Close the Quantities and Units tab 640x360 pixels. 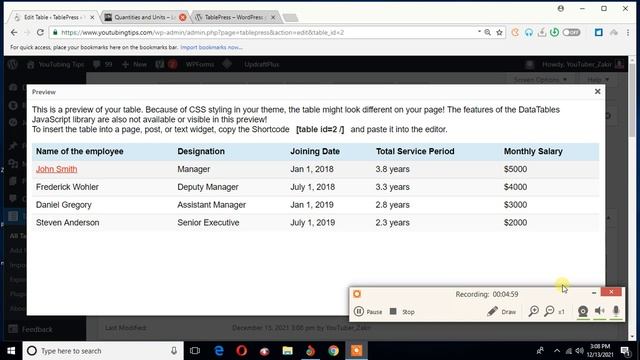pyautogui.click(x=183, y=17)
